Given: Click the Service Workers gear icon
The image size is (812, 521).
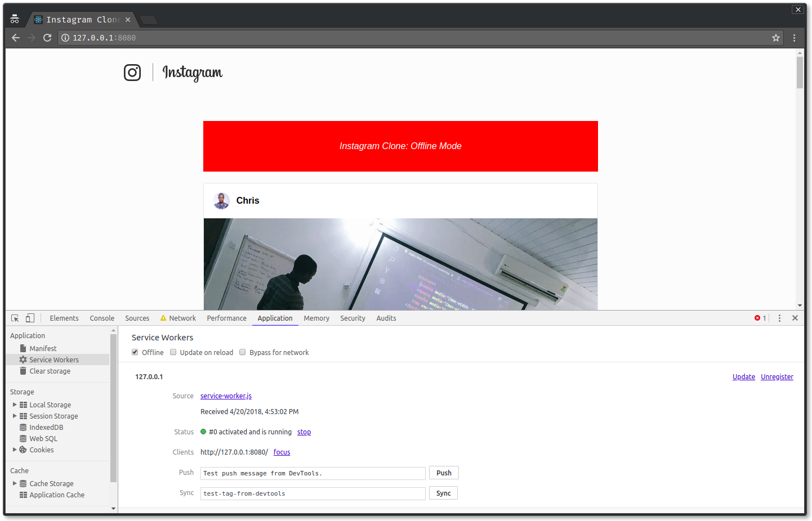Looking at the screenshot, I should [23, 360].
